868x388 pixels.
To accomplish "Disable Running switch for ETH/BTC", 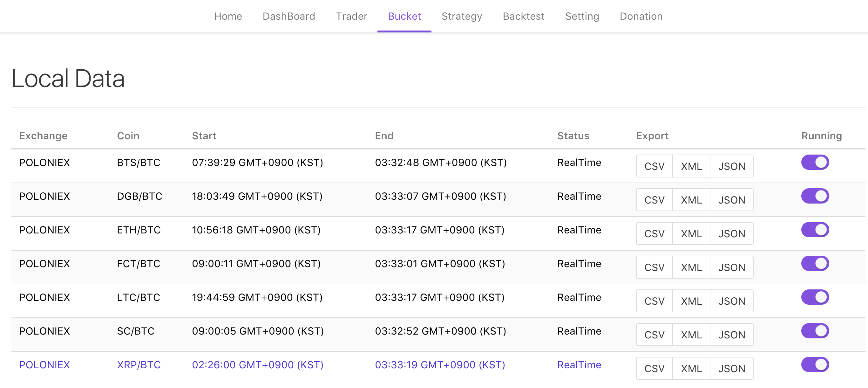I will [x=815, y=230].
